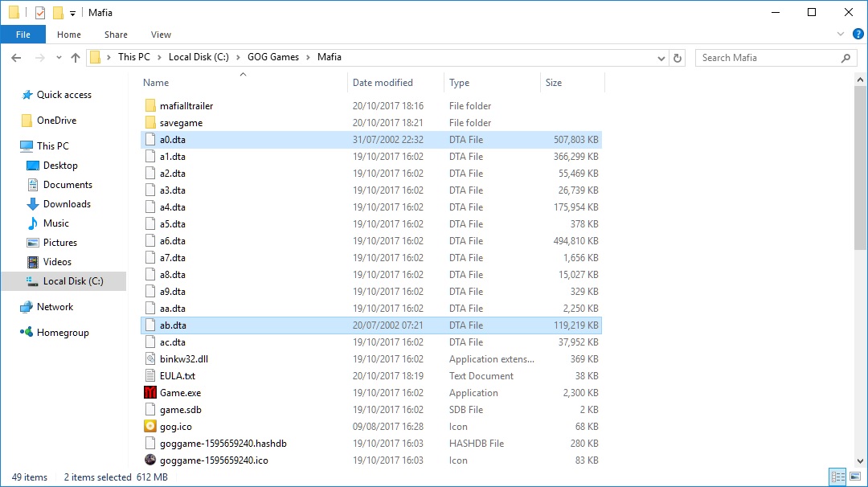Click the This PC monitor icon
Screen dimensions: 868x487
point(27,146)
